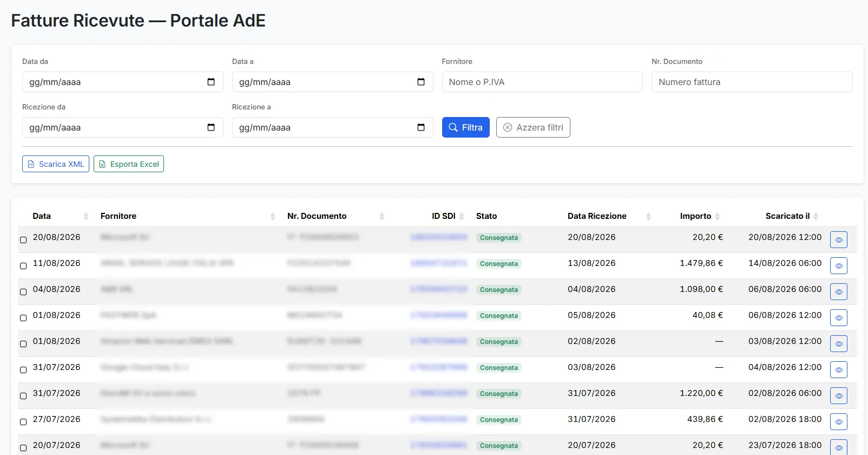Image resolution: width=868 pixels, height=455 pixels.
Task: Focus the Fornitore name or P.IVA field
Action: click(542, 82)
